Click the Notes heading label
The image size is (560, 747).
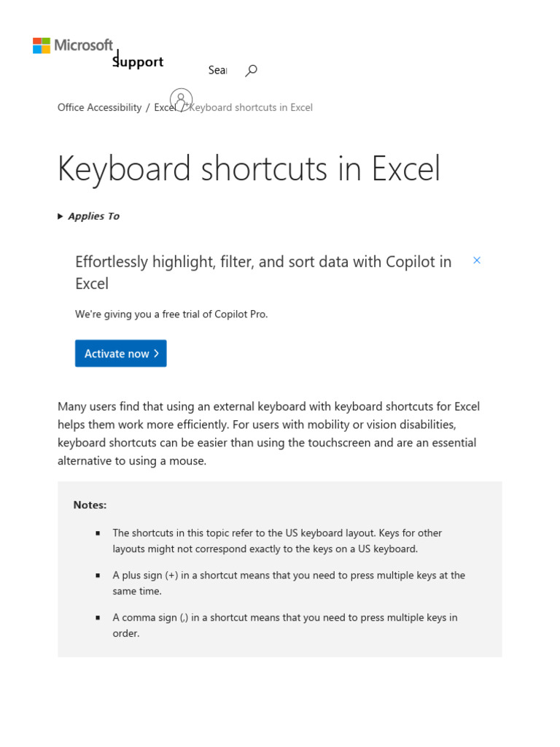coord(90,505)
